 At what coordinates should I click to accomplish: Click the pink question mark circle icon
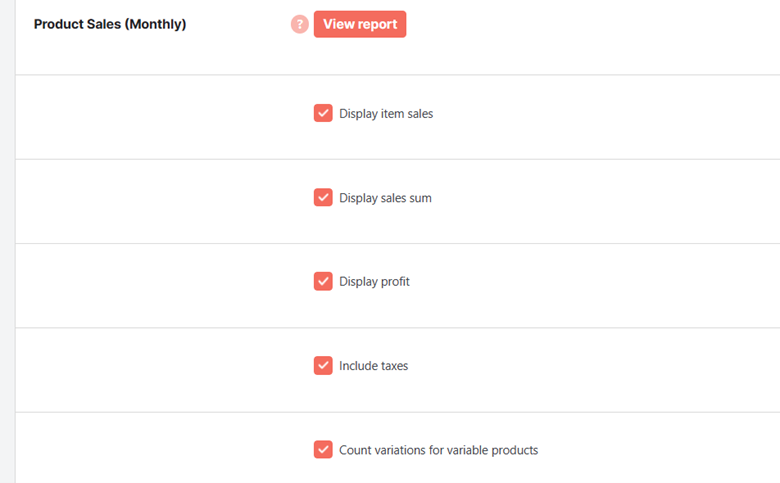coord(299,24)
